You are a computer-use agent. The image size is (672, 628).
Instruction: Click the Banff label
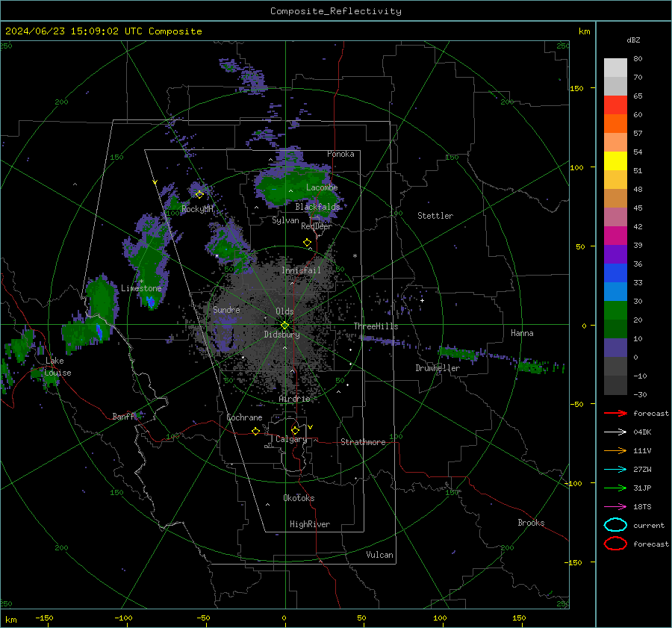point(123,417)
